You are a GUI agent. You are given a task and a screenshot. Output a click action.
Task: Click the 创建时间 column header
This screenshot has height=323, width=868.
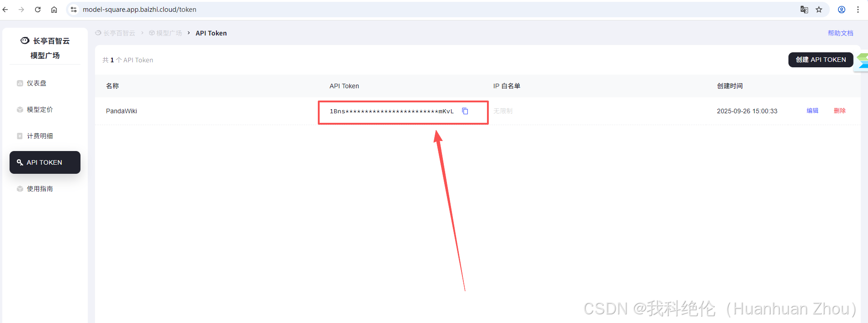730,86
